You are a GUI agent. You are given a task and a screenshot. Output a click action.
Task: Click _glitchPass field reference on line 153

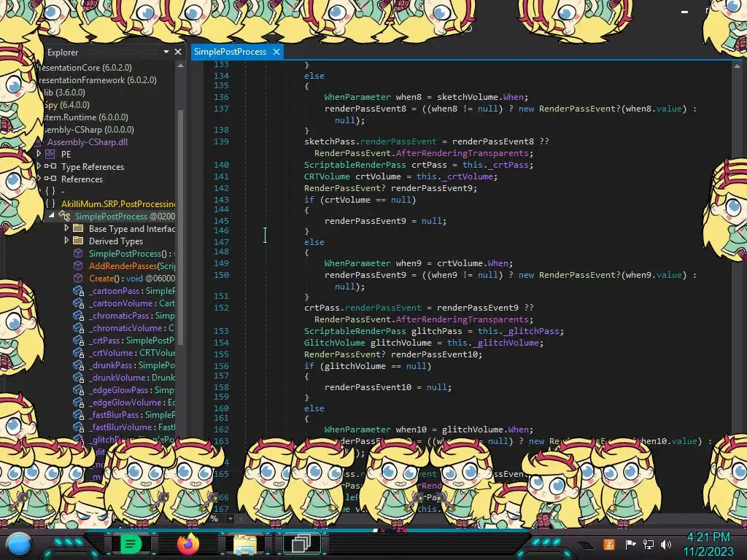531,331
